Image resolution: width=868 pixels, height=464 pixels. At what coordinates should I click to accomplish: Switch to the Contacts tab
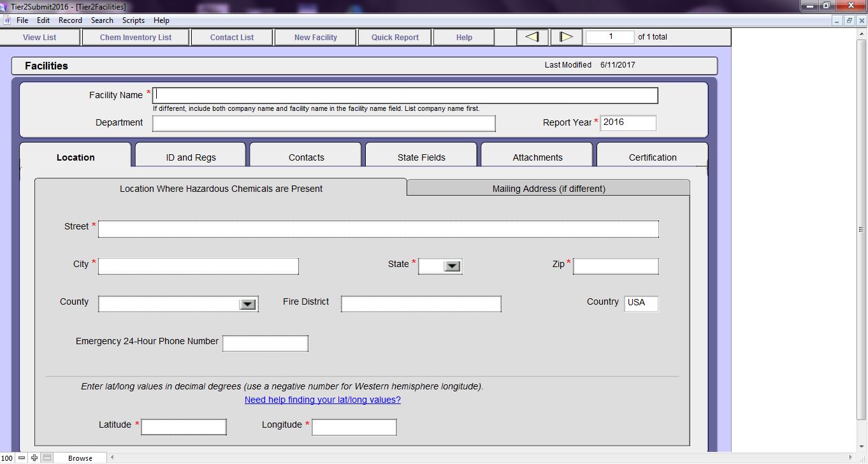[x=305, y=157]
